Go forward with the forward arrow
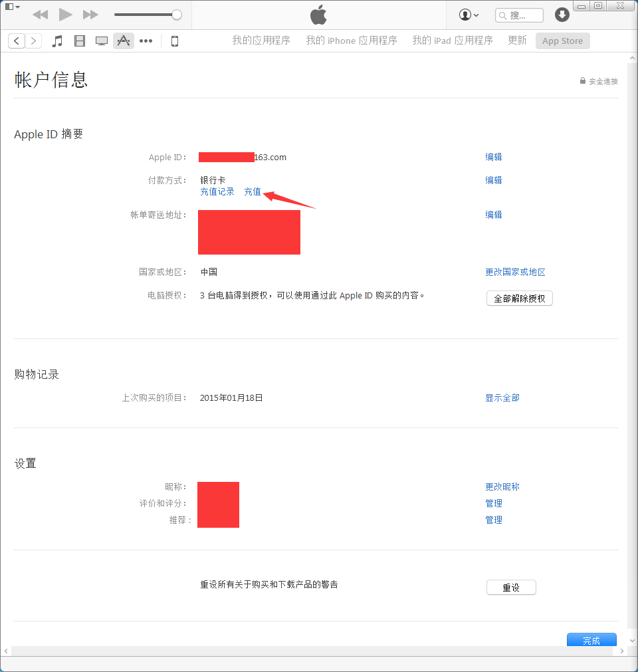638x672 pixels. 33,41
